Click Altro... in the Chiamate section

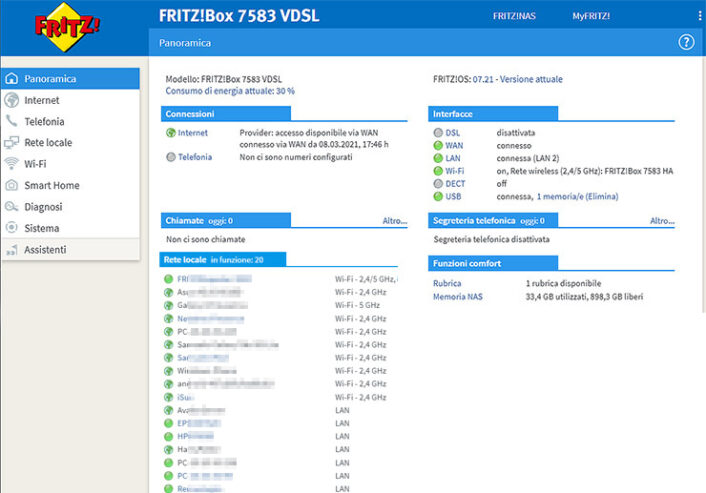click(x=394, y=220)
